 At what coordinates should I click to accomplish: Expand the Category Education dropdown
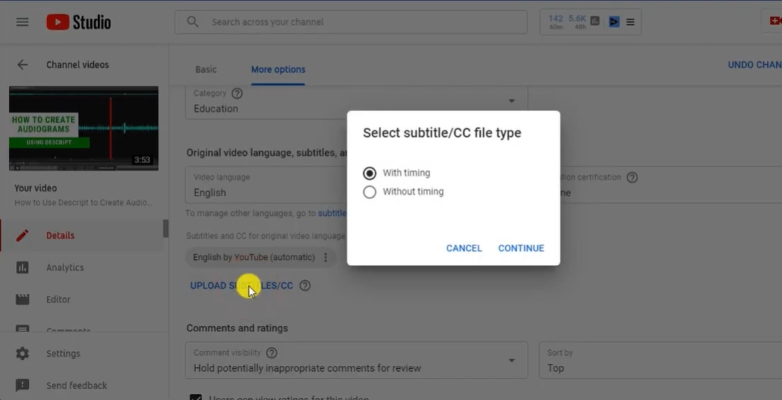[356, 102]
